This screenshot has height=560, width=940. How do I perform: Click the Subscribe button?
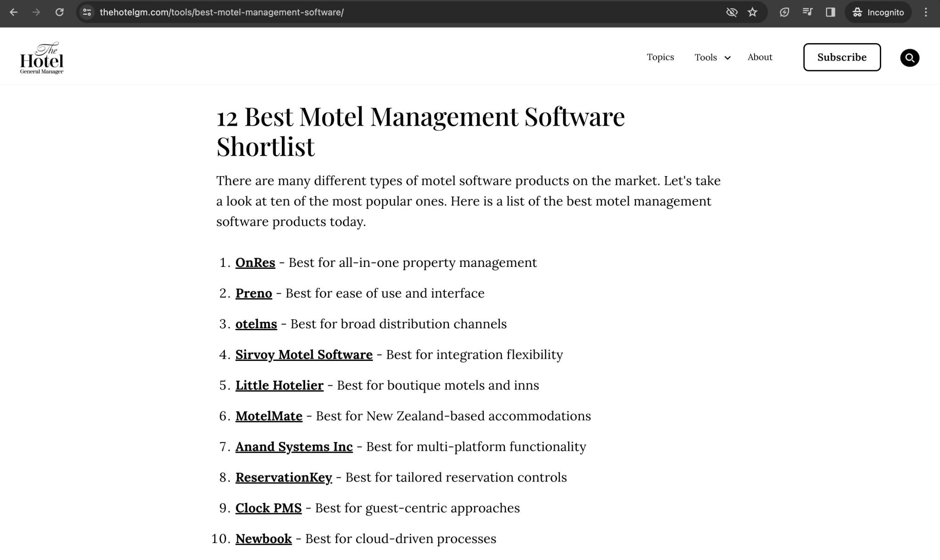pyautogui.click(x=841, y=57)
